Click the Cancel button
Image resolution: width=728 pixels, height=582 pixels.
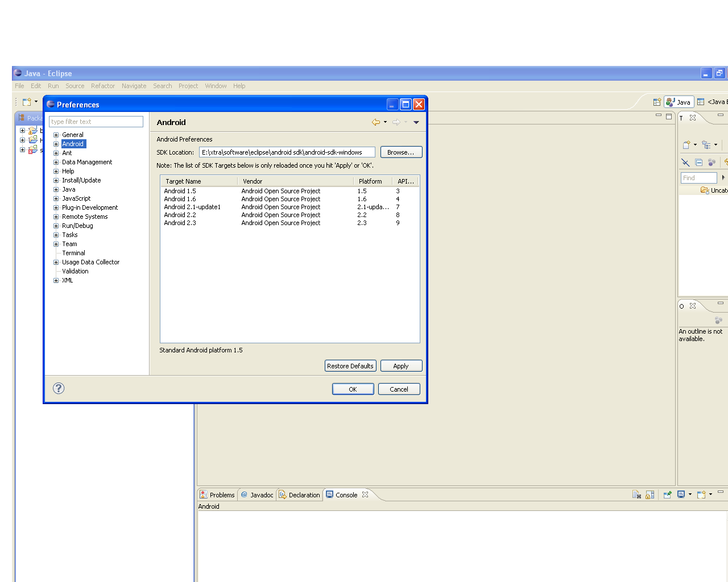[x=399, y=389]
